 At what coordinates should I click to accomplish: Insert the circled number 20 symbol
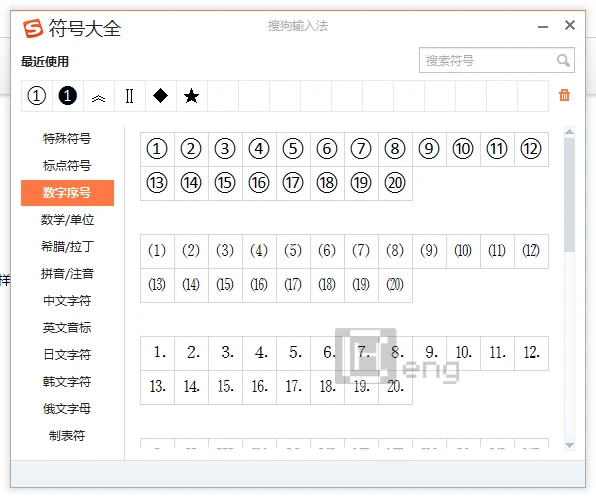395,183
